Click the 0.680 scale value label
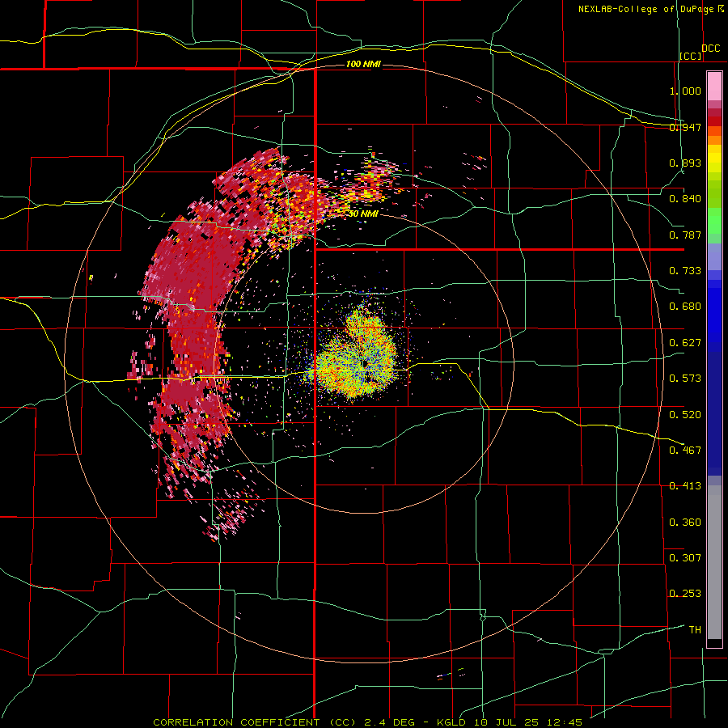Viewport: 728px width, 728px height. 685,307
